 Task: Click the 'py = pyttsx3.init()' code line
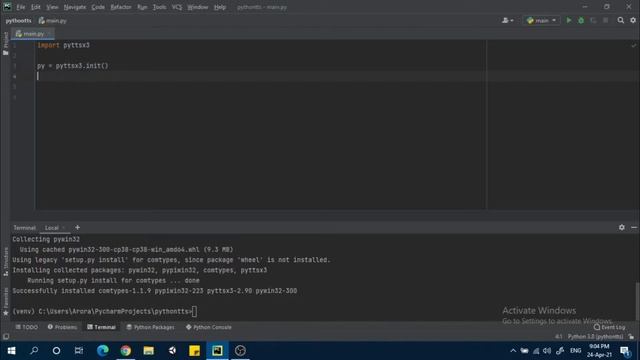click(x=73, y=66)
